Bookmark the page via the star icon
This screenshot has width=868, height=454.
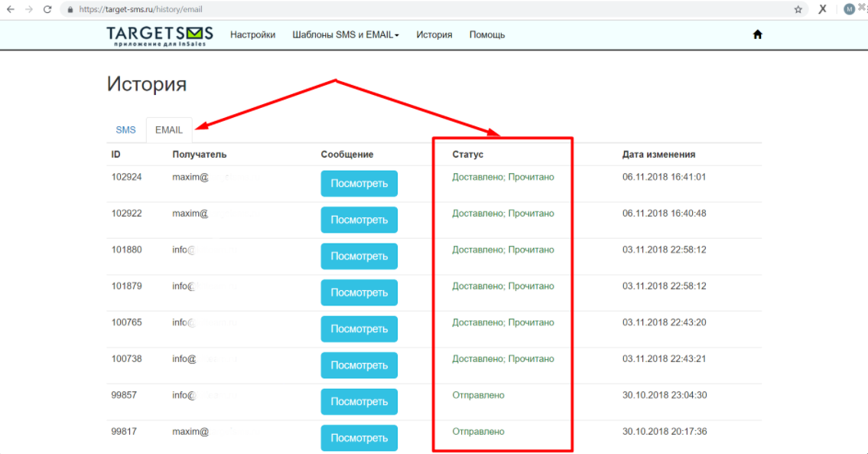pyautogui.click(x=797, y=10)
